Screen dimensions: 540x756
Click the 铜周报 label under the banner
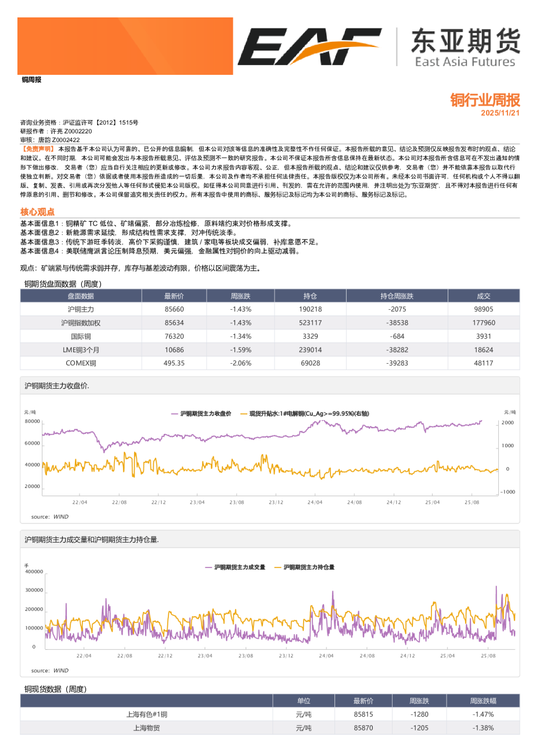[x=32, y=79]
